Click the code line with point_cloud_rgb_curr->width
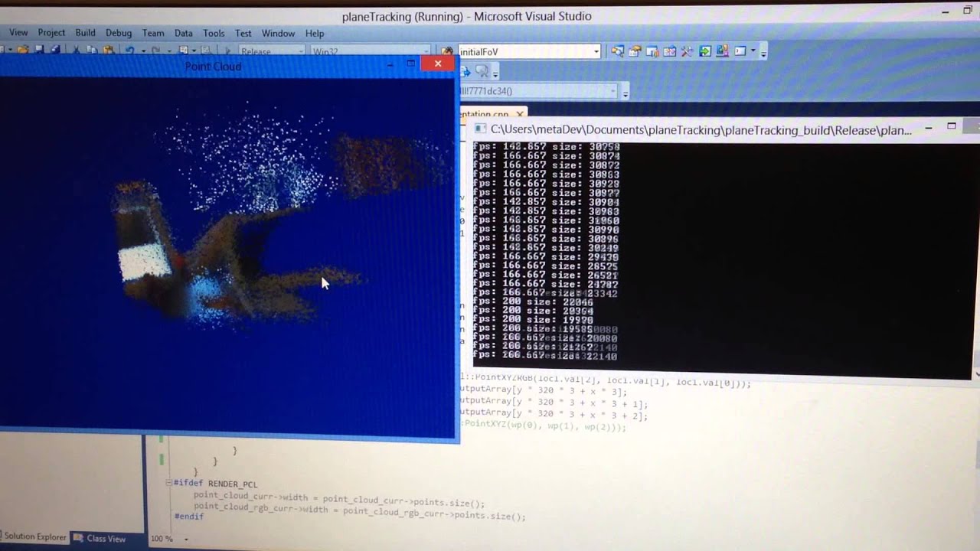The height and width of the screenshot is (551, 980). tap(359, 513)
